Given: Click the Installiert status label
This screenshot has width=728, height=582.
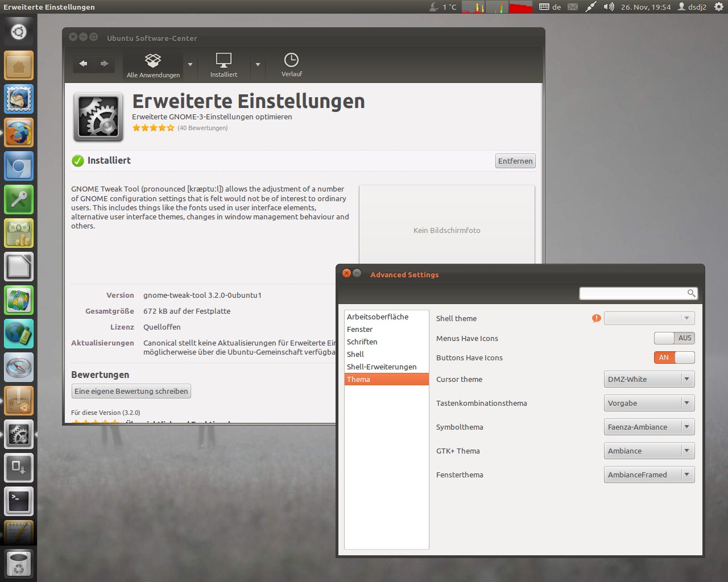Looking at the screenshot, I should 109,160.
